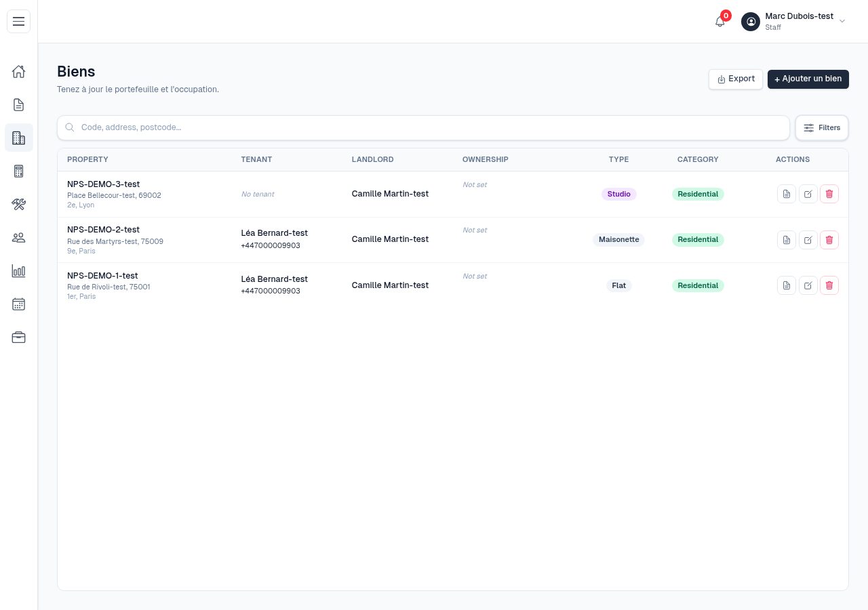
Task: Open property NPS-DEMO-2-test
Action: 104,230
